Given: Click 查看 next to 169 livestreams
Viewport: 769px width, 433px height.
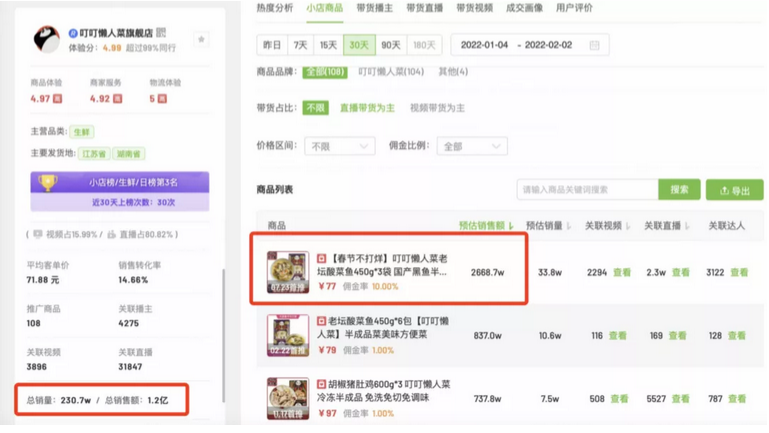Looking at the screenshot, I should pos(678,336).
